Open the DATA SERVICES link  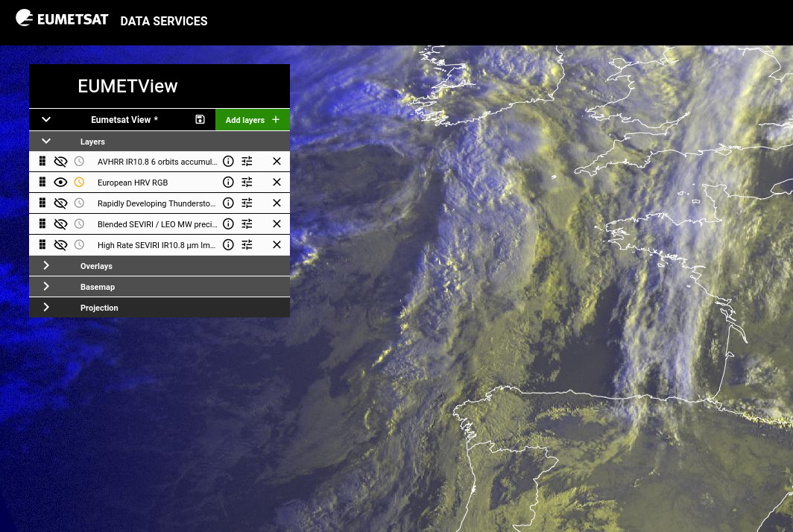click(164, 22)
